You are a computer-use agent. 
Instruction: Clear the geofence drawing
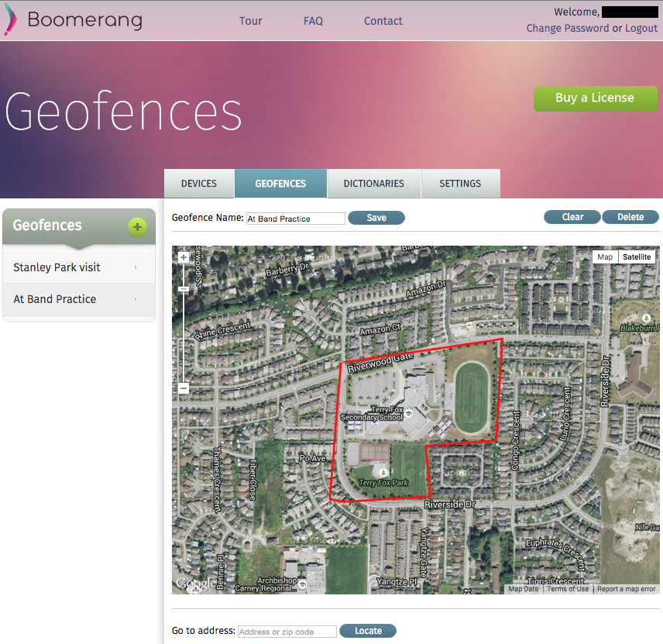tap(572, 217)
